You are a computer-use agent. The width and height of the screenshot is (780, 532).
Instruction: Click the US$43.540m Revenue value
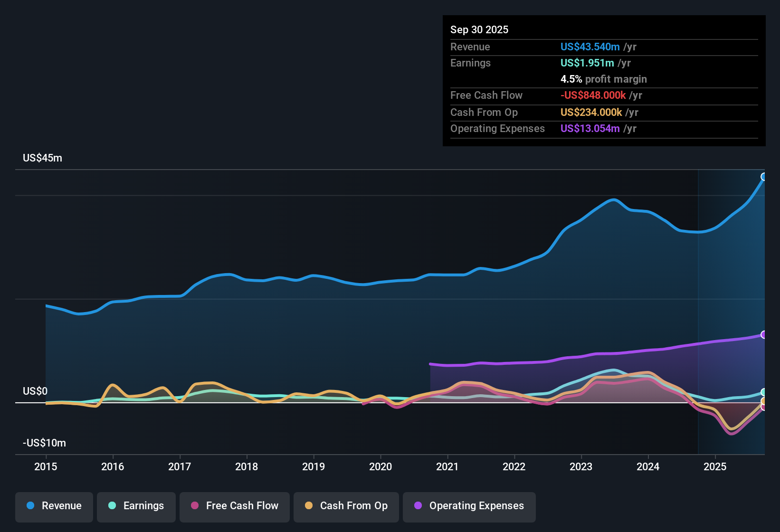pyautogui.click(x=590, y=47)
